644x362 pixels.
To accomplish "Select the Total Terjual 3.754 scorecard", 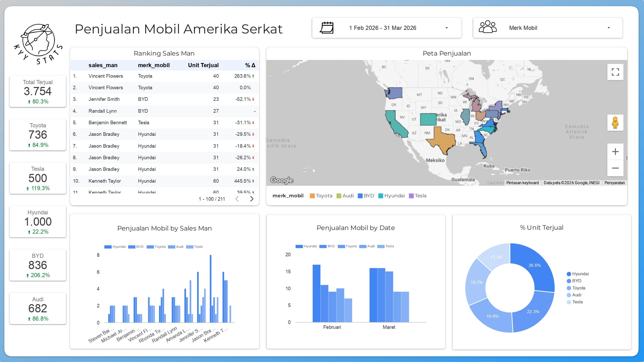I will 38,91.
